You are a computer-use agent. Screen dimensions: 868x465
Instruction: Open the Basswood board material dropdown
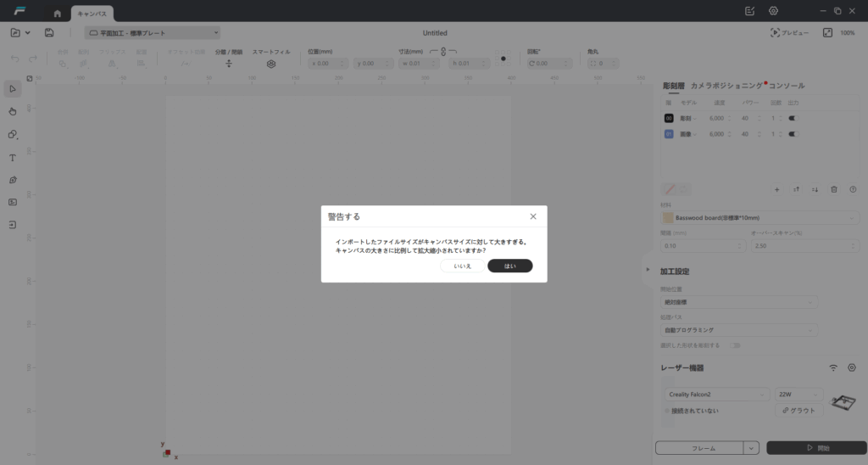tap(759, 218)
